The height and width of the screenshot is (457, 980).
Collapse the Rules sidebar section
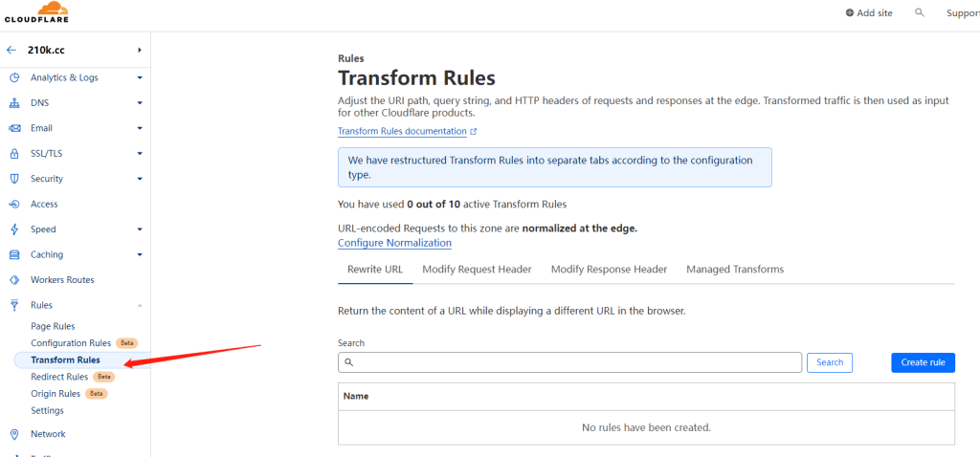140,306
